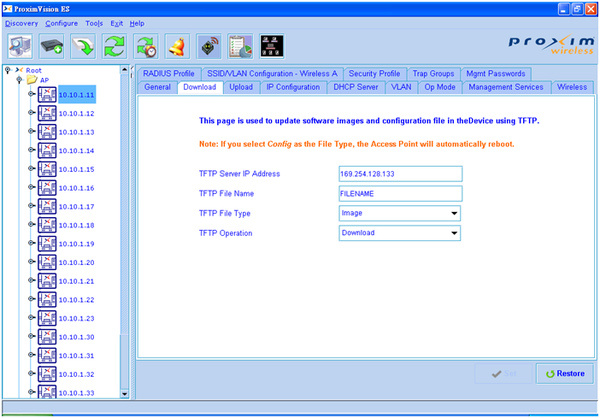Open the Configure menu
This screenshot has width=600, height=418.
pyautogui.click(x=62, y=23)
